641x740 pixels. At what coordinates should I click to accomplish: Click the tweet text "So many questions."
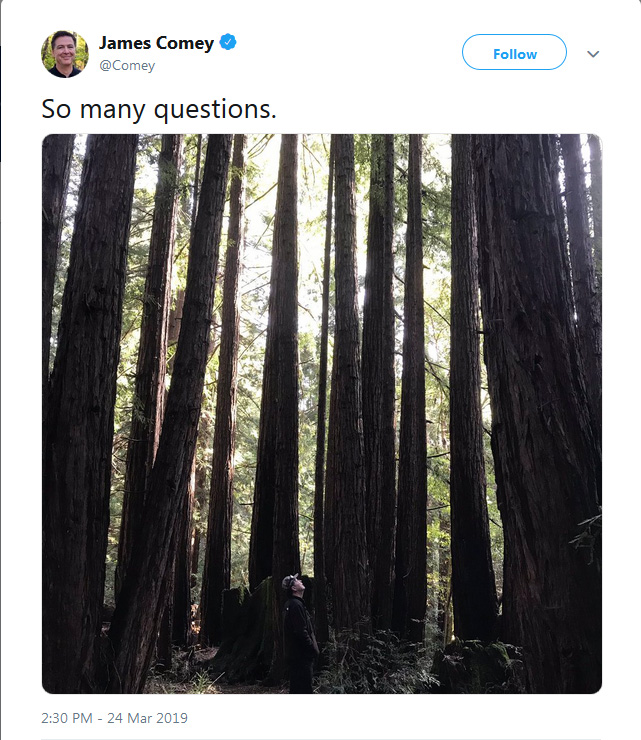click(x=159, y=109)
